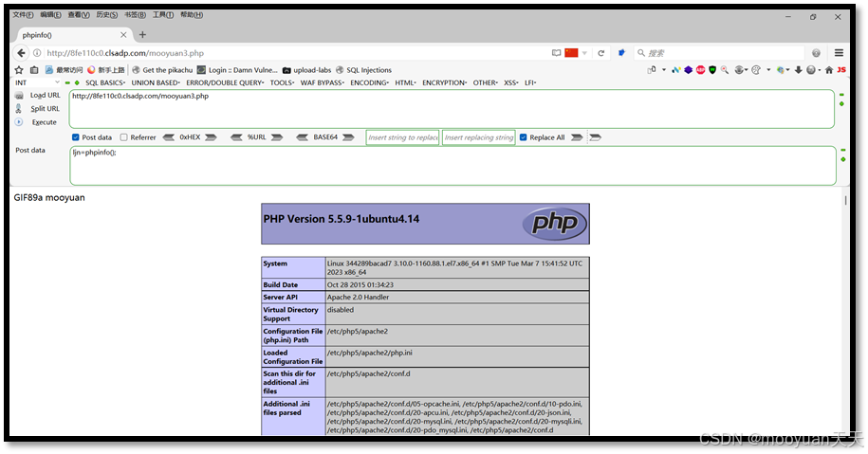Click the blue puzzle extension icon

(621, 53)
